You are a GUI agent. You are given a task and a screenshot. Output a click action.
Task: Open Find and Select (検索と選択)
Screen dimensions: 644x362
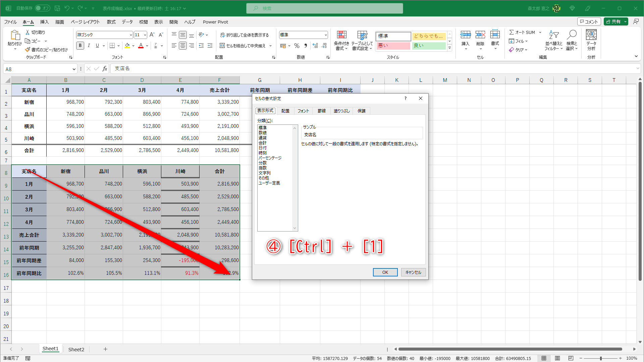[x=572, y=40]
